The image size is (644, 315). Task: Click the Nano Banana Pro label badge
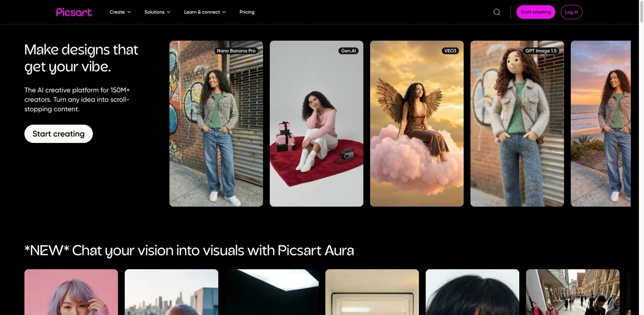236,51
